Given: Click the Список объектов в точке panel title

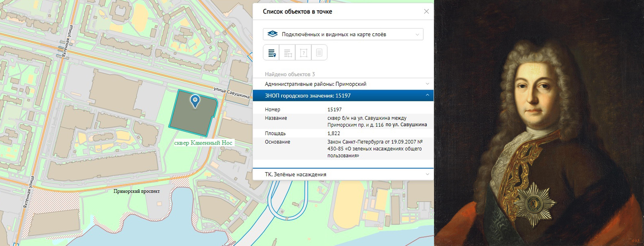Looking at the screenshot, I should tap(297, 12).
